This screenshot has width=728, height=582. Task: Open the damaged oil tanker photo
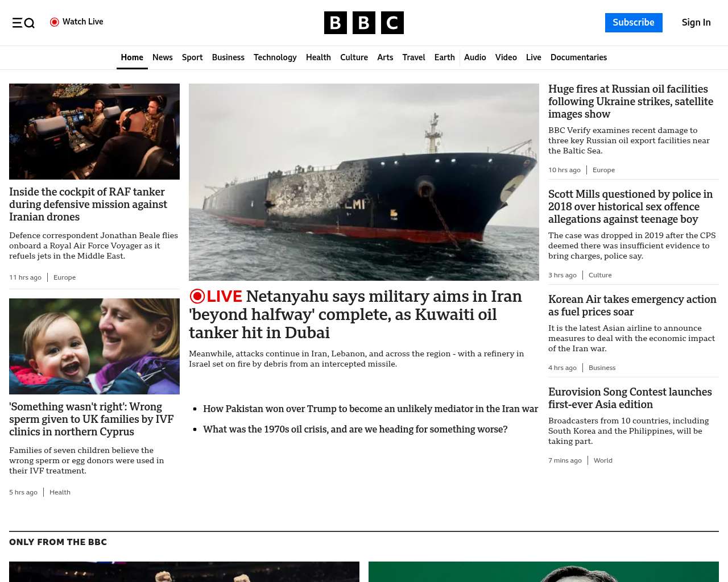(x=364, y=182)
